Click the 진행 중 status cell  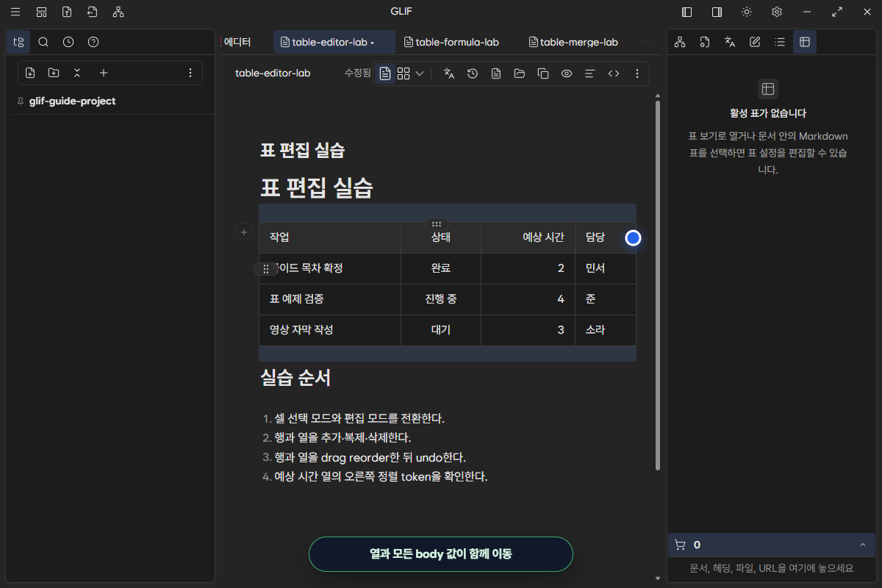pos(441,299)
